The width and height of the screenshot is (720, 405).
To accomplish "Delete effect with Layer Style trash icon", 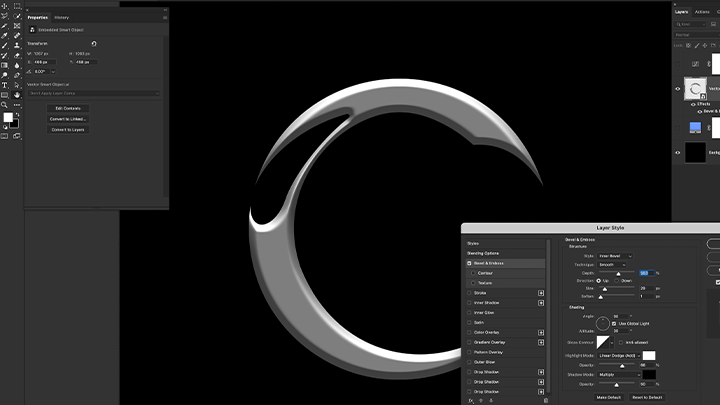I will 546,400.
